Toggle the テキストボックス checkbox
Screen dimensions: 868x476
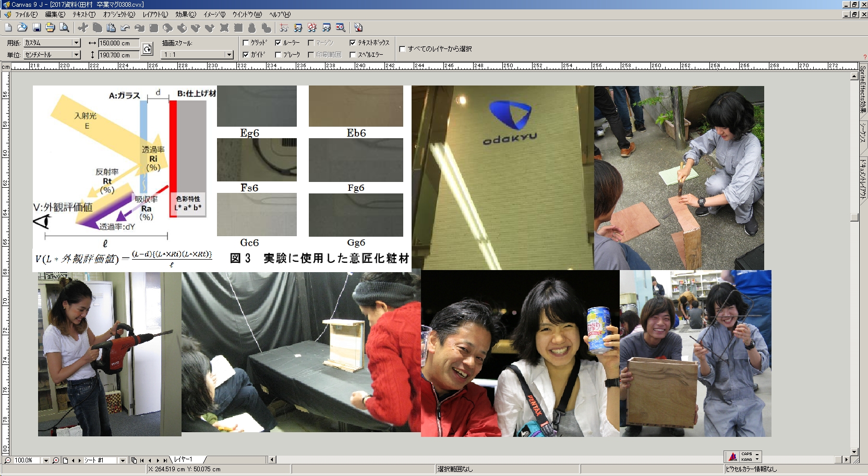tap(353, 43)
